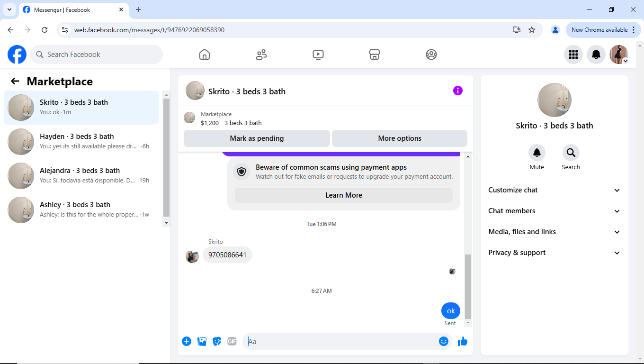Reload the page with the refresh icon
Image resolution: width=644 pixels, height=364 pixels.
click(x=45, y=30)
